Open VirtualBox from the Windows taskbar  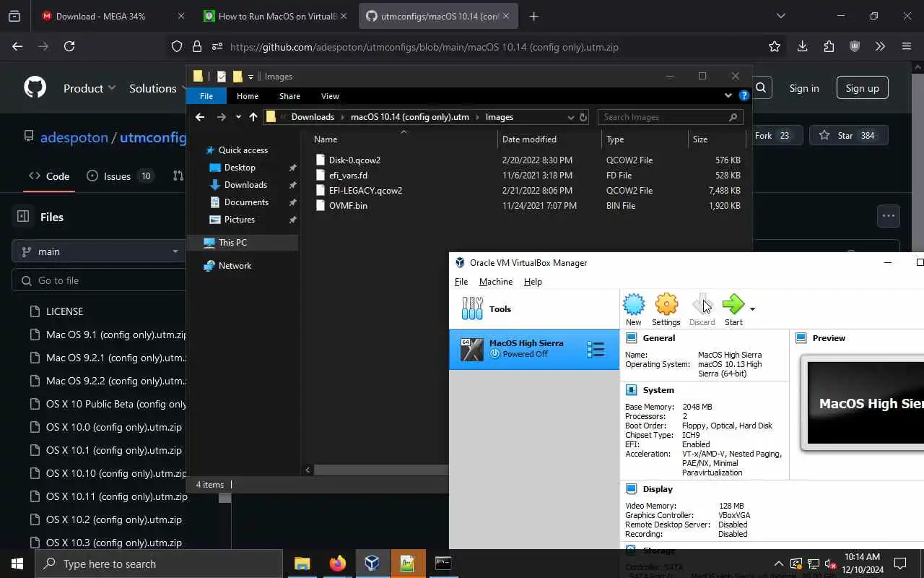pyautogui.click(x=372, y=564)
